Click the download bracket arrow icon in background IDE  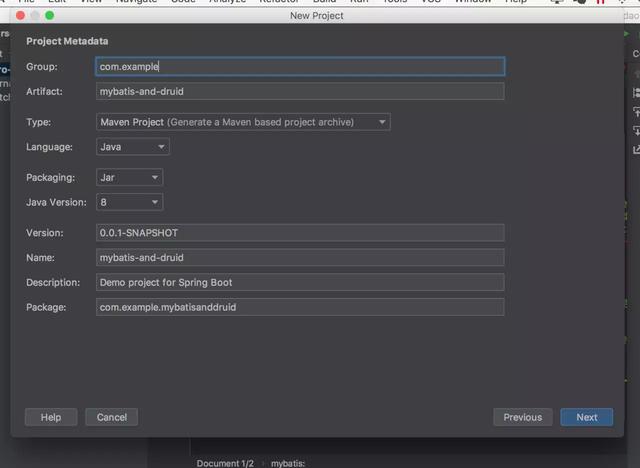point(636,131)
